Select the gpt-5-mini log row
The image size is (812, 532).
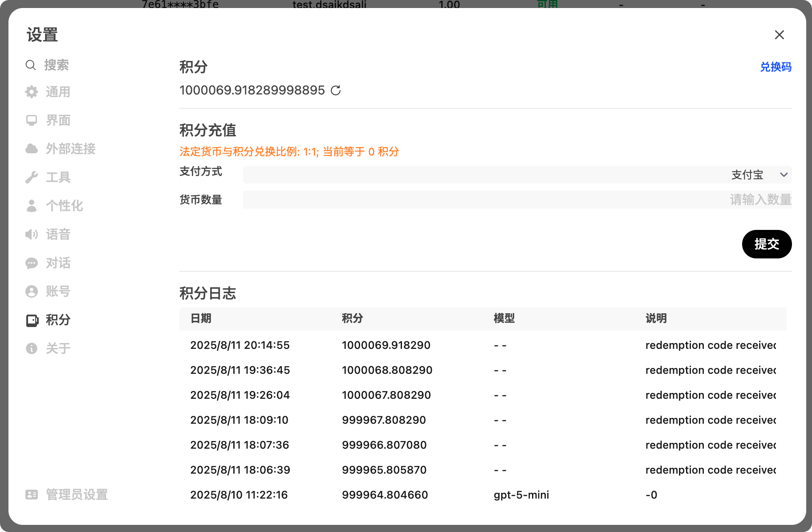coord(483,495)
